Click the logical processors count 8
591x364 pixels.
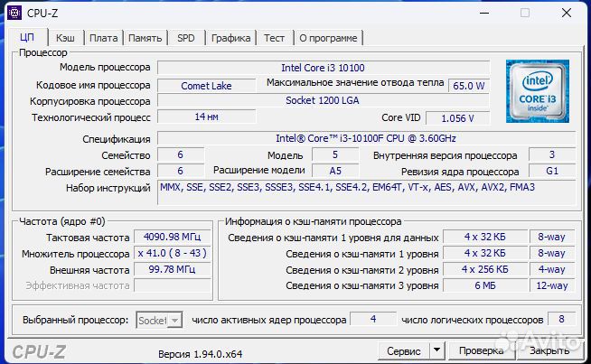[561, 319]
